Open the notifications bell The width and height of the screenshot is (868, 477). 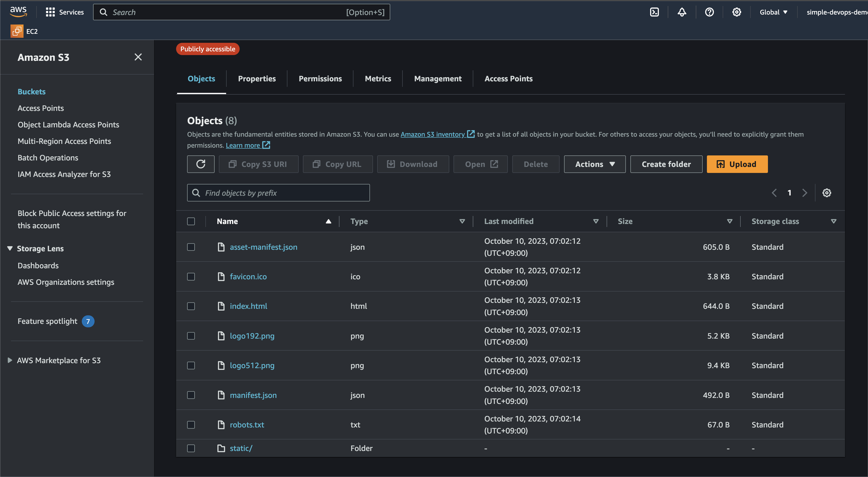pyautogui.click(x=682, y=12)
